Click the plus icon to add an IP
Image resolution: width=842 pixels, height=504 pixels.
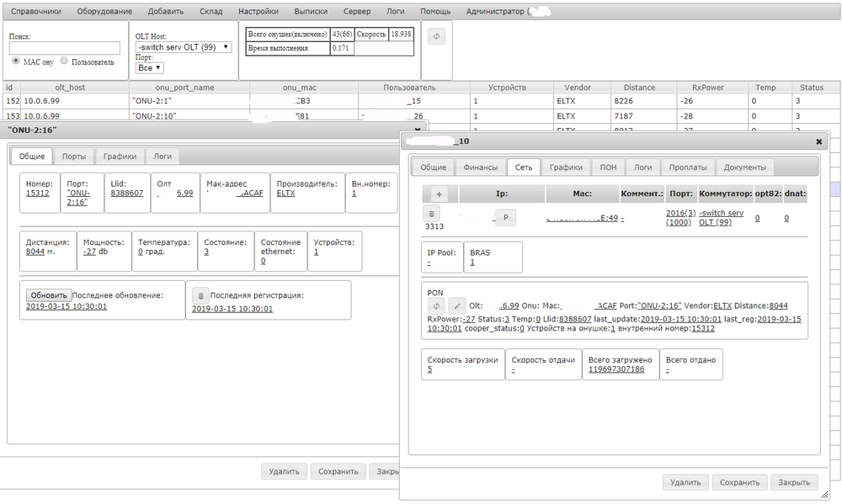pos(439,194)
